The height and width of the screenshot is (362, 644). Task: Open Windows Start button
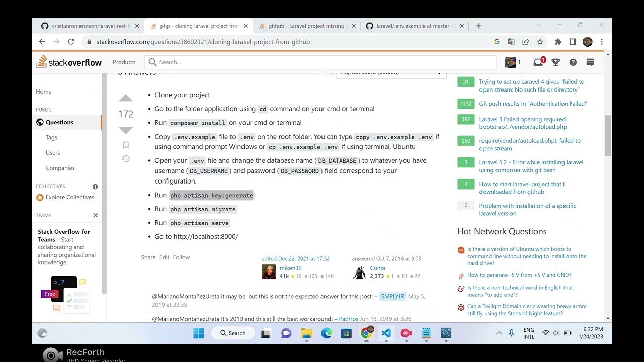tap(199, 333)
